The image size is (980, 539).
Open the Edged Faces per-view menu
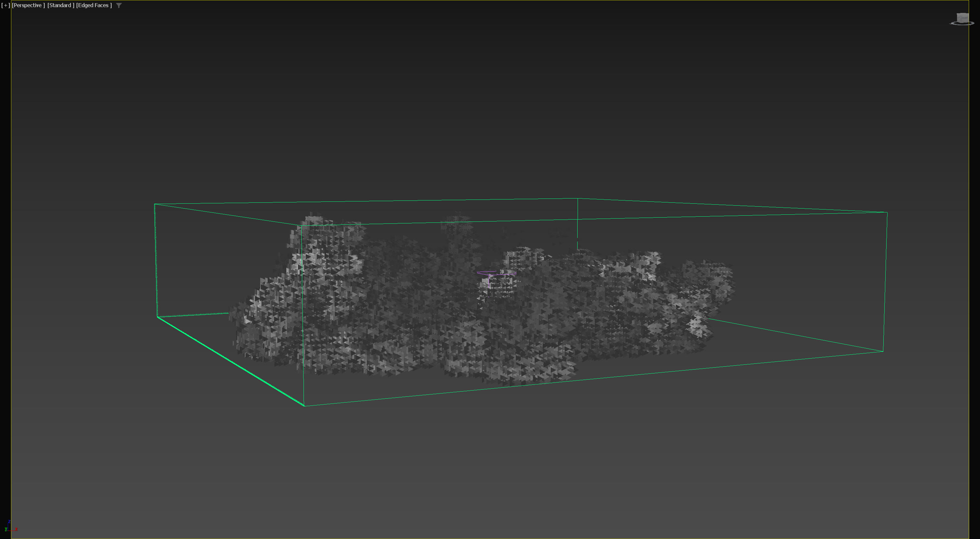tap(94, 5)
